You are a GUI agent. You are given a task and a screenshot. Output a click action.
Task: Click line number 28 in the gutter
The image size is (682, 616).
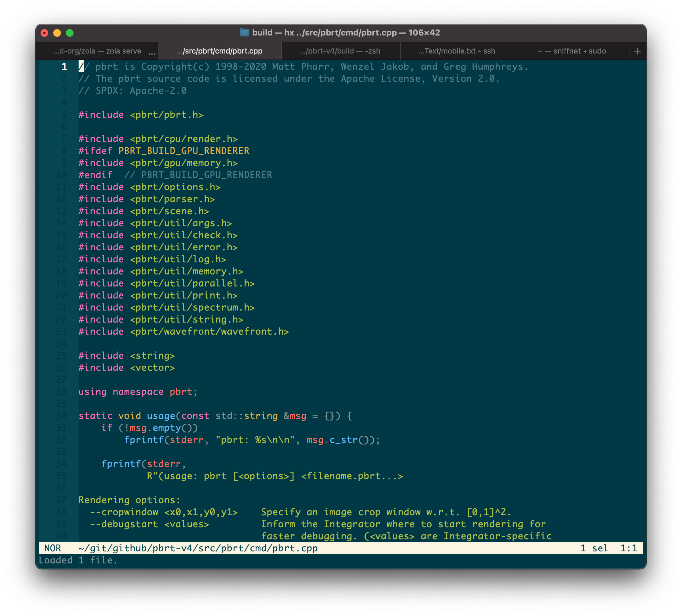tap(61, 392)
